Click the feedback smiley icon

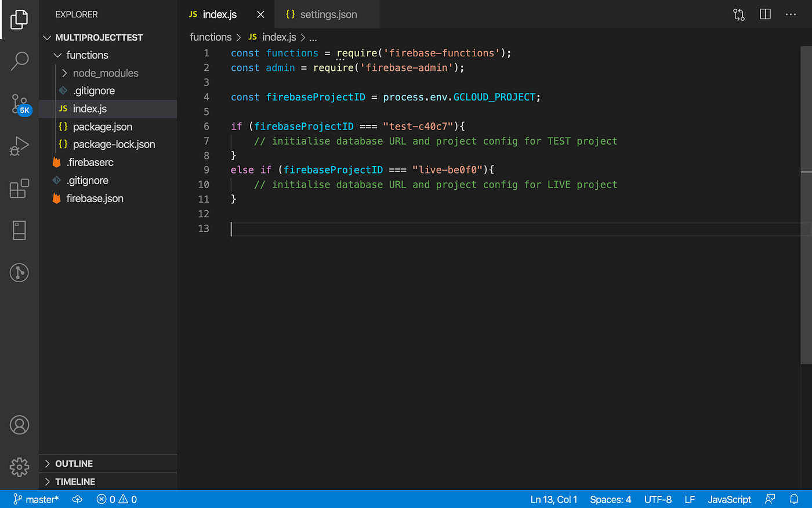770,499
